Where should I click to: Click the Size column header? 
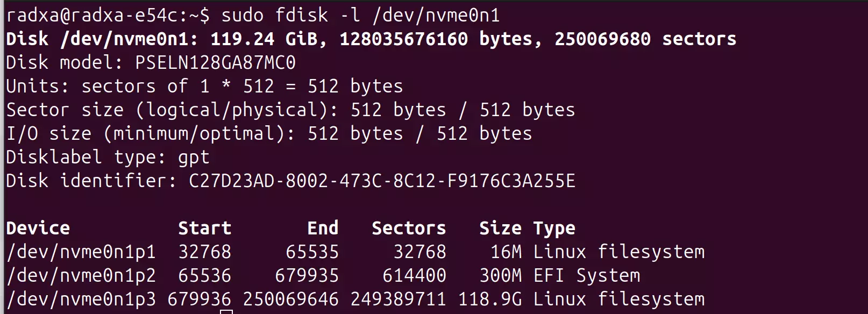coord(501,228)
